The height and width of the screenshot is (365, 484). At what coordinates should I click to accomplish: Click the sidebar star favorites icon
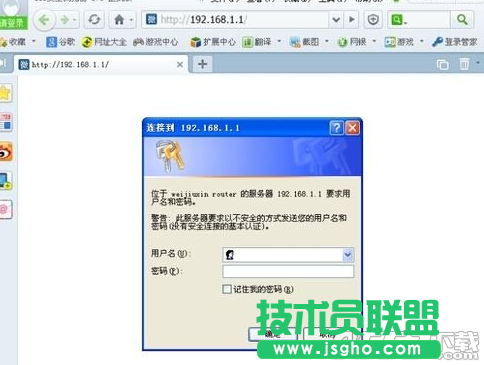click(5, 94)
